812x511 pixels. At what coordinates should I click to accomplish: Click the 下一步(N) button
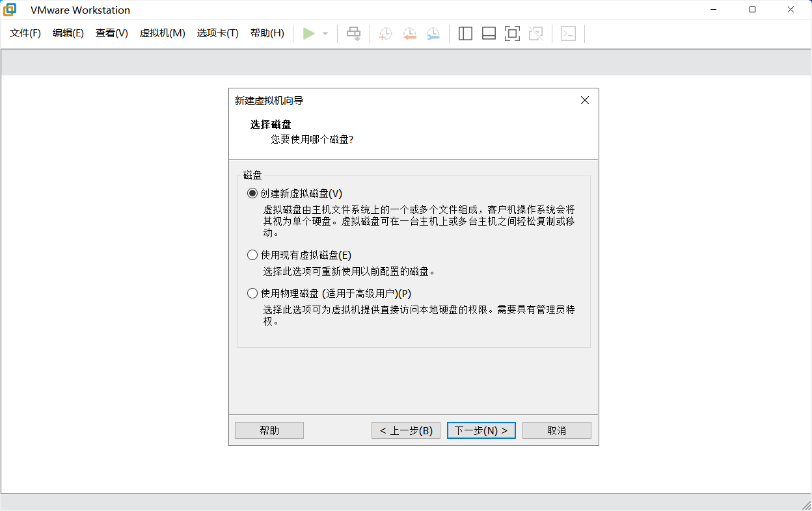pyautogui.click(x=481, y=430)
